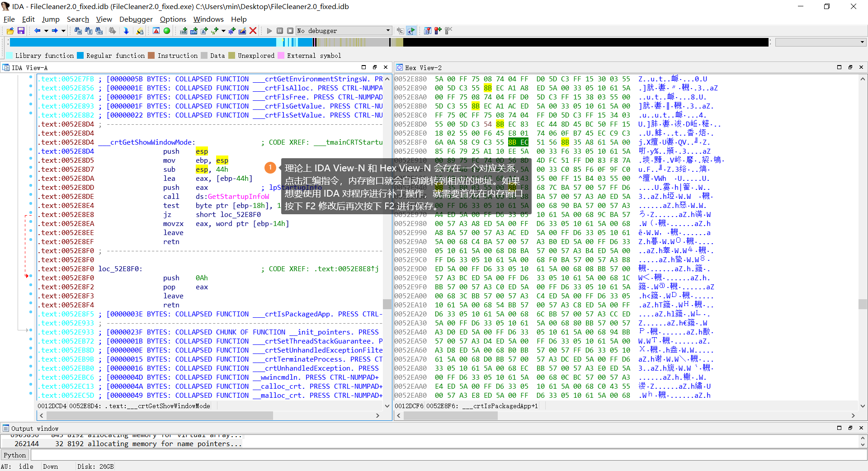Click the convert to data icon
The height and width of the screenshot is (471, 868).
(x=194, y=31)
